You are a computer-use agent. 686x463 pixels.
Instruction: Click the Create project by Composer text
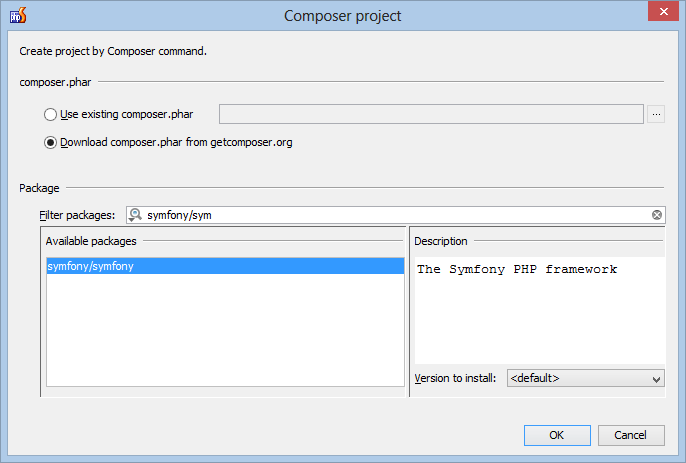(113, 51)
